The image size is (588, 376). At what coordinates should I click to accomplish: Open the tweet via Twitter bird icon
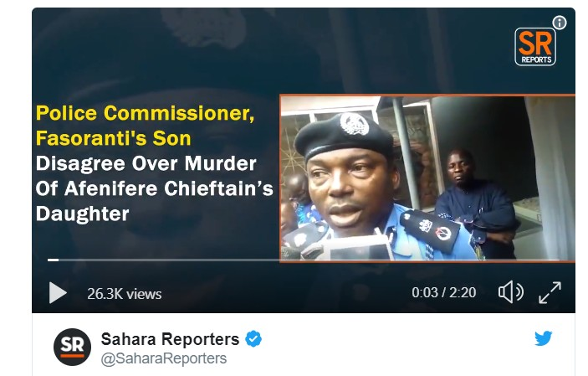(544, 339)
